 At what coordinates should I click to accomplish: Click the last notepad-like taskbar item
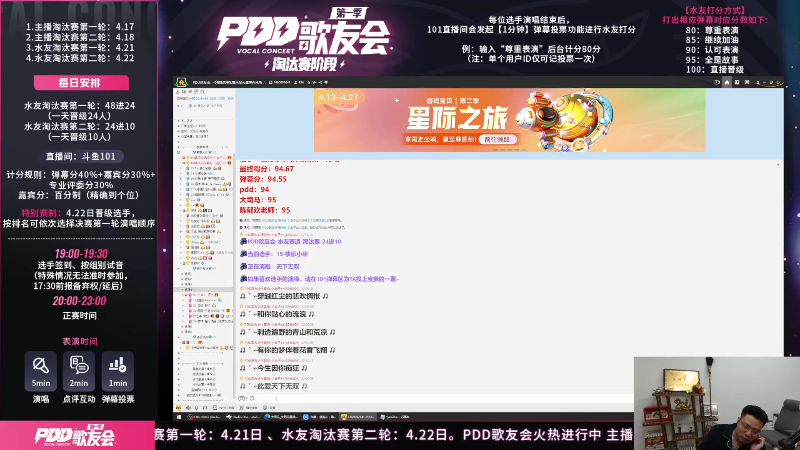(395, 417)
